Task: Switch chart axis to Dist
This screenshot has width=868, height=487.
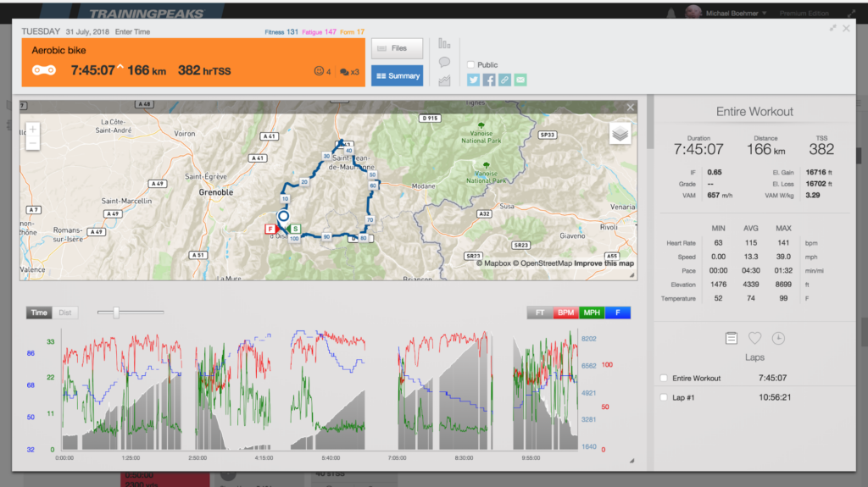Action: click(65, 313)
